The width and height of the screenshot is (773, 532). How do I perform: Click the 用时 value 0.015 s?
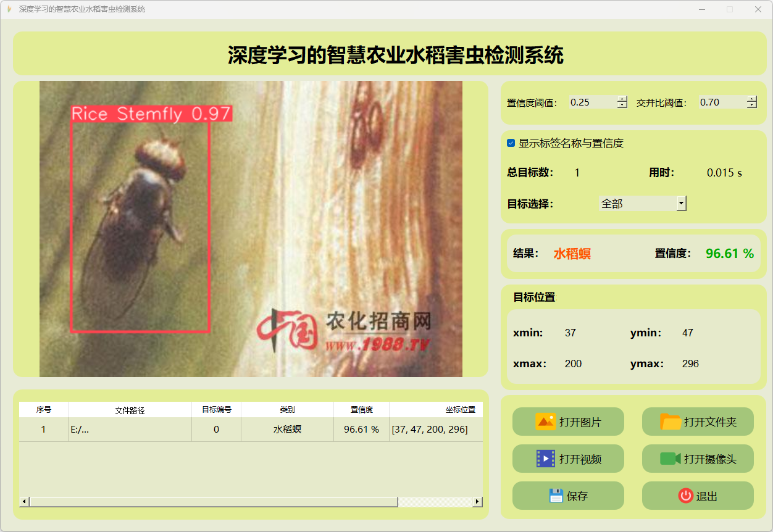[x=724, y=173]
